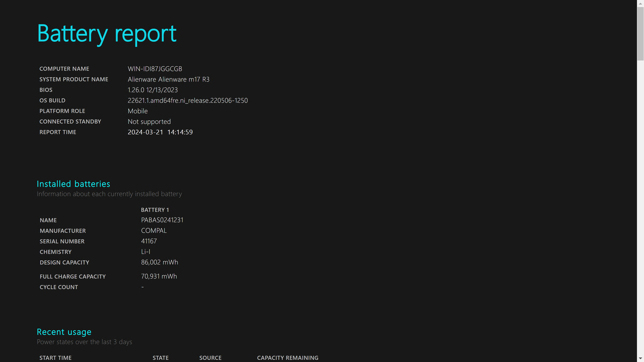Select OS build 22621.1.amd64fre.ni_release value
This screenshot has width=644, height=362.
(188, 101)
